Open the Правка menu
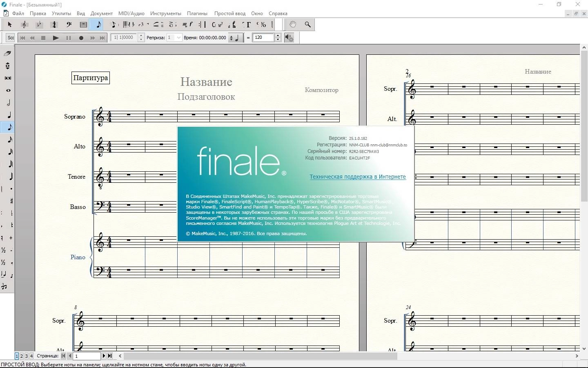 pyautogui.click(x=38, y=13)
